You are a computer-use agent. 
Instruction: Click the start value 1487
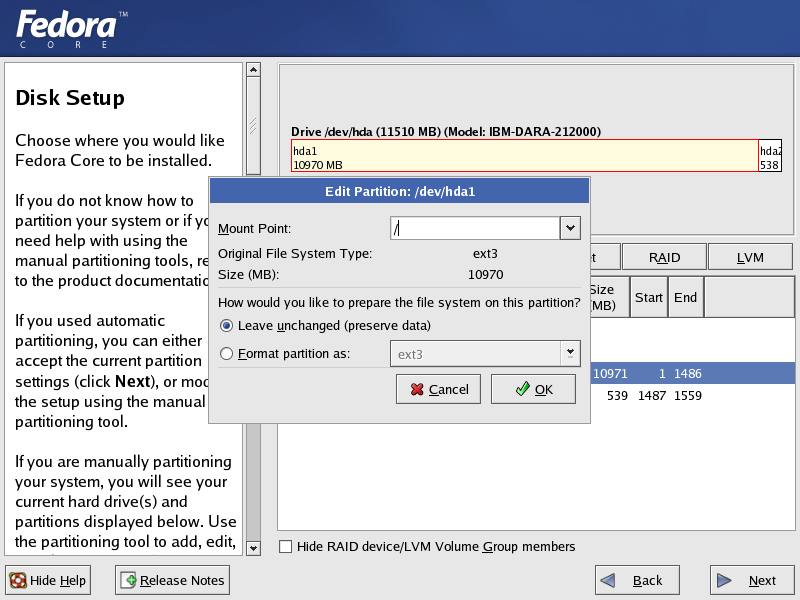coord(652,395)
